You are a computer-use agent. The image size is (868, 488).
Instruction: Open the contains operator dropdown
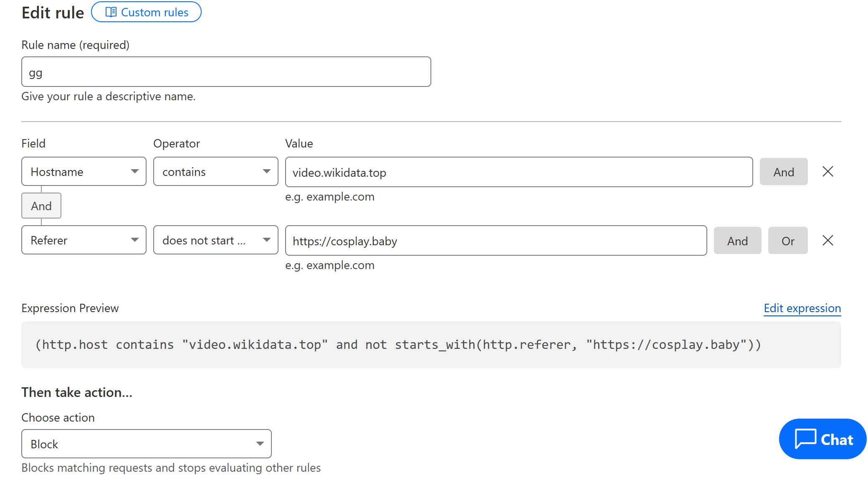click(x=215, y=172)
